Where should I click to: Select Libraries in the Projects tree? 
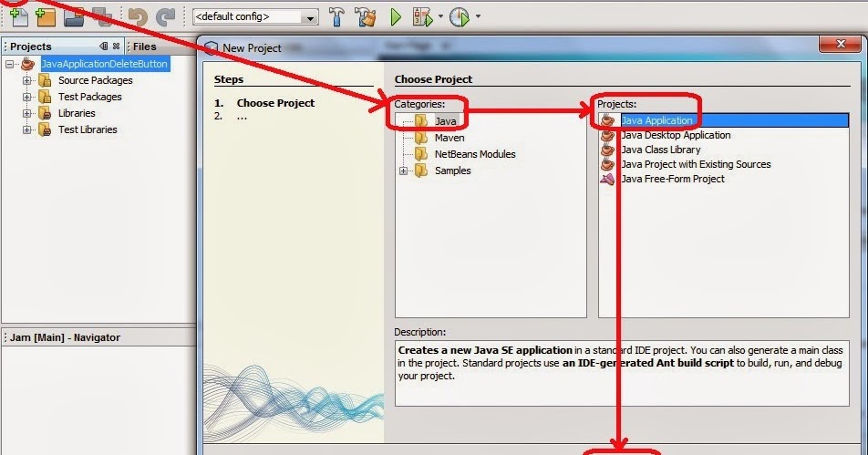click(x=77, y=113)
